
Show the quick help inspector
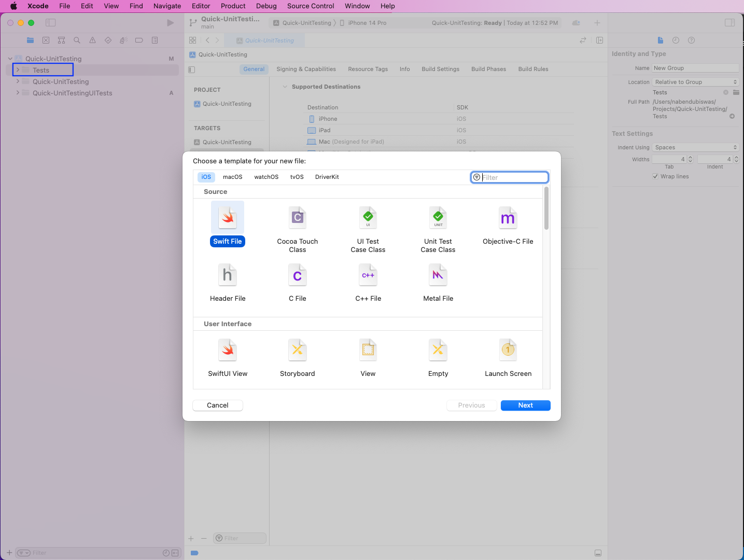pos(691,40)
